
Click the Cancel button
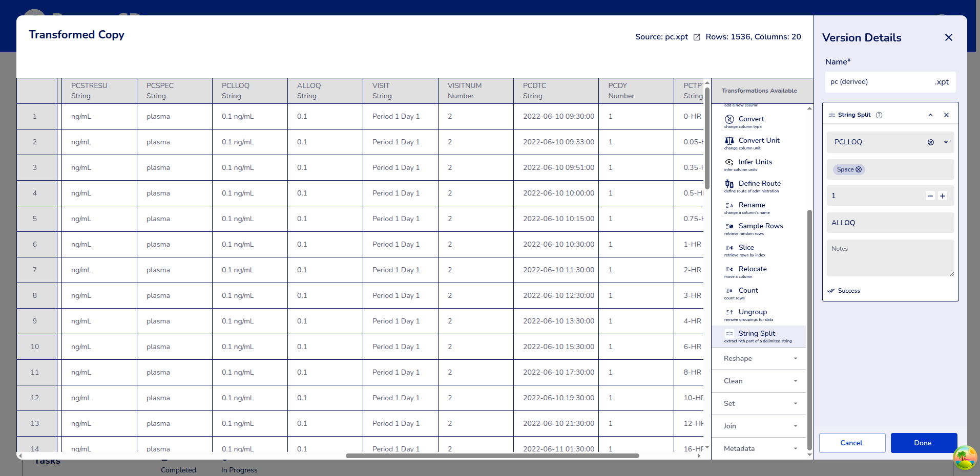(851, 443)
